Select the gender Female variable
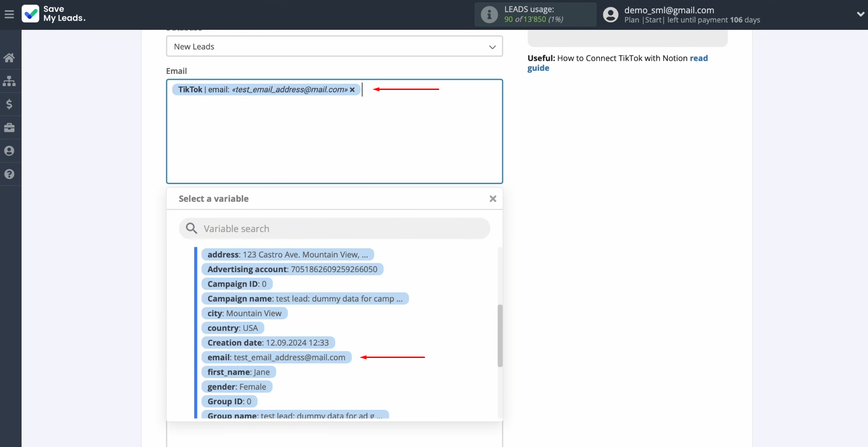Viewport: 868px width, 447px height. [237, 387]
